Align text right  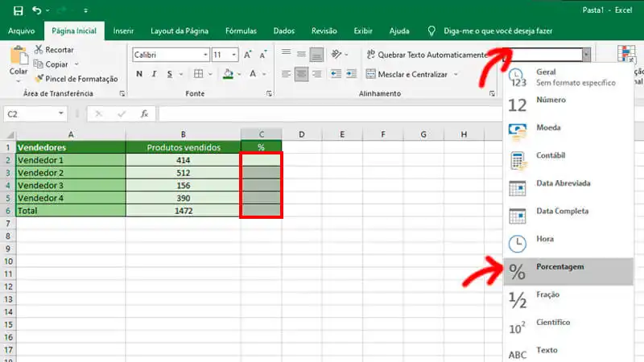point(316,74)
